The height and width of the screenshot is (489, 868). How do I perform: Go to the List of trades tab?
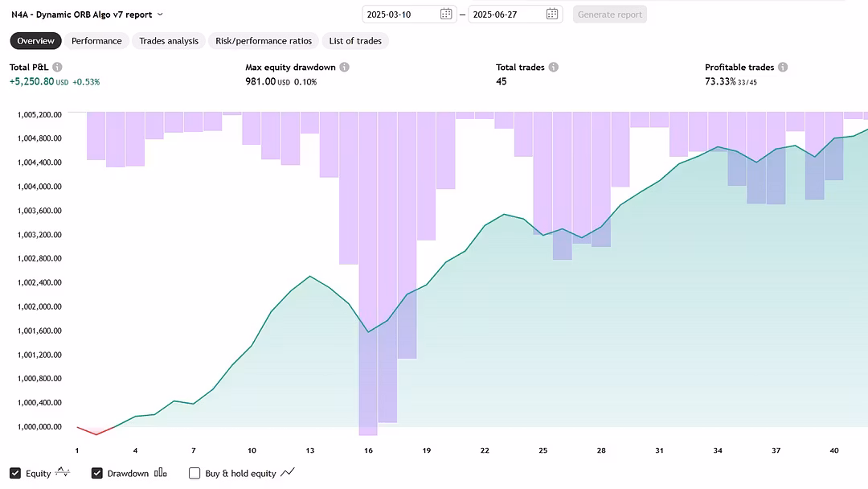[x=355, y=41]
